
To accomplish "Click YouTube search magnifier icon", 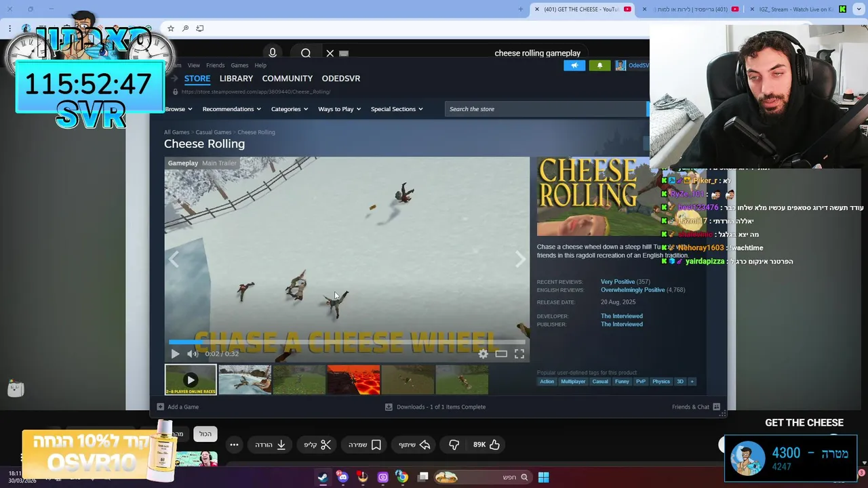I will (x=306, y=53).
